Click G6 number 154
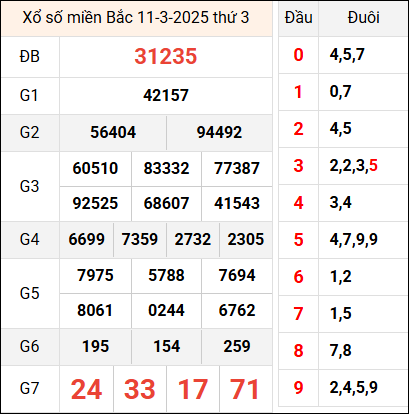Image resolution: width=409 pixels, height=414 pixels. pos(166,346)
